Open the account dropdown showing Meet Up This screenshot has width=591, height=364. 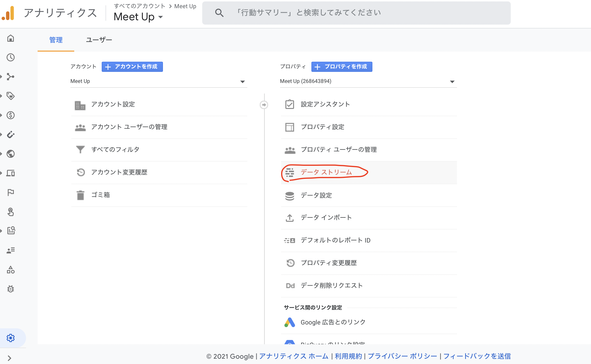coord(159,81)
